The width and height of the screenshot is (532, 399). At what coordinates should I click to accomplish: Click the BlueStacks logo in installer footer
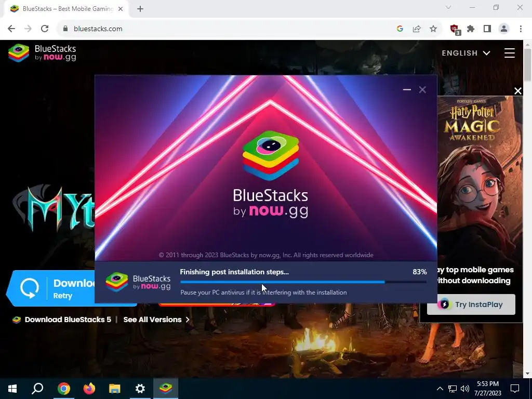[x=138, y=282]
